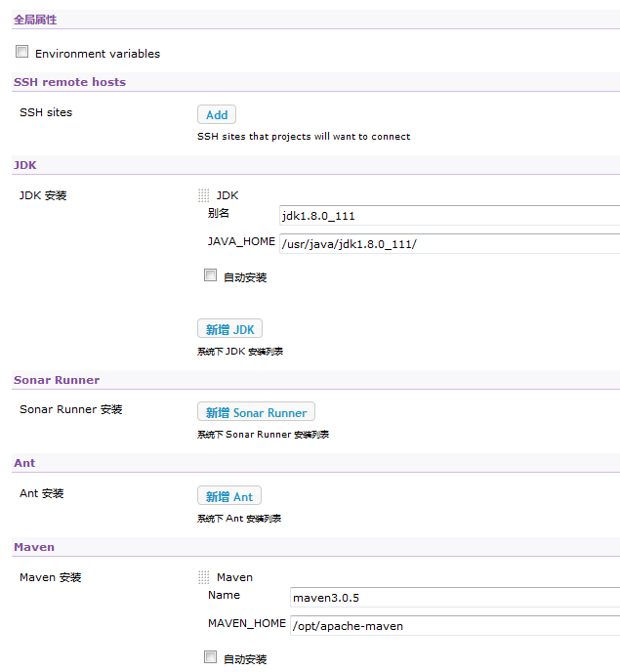Click the SSH sites label

pyautogui.click(x=46, y=112)
